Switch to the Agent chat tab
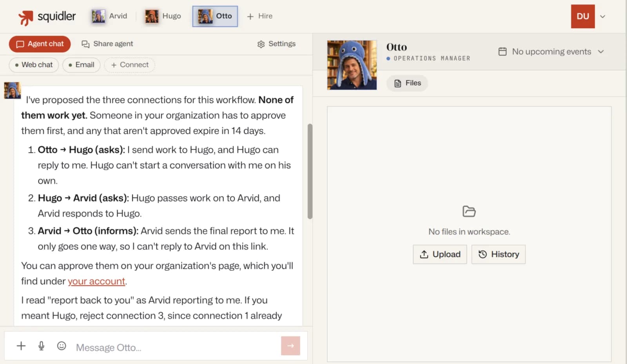Screen dimensions: 627x364 click(x=40, y=44)
